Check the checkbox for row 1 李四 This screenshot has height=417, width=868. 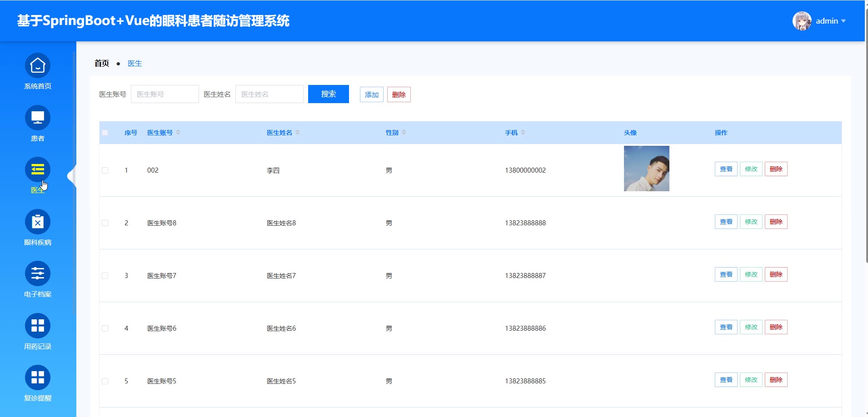pos(105,170)
